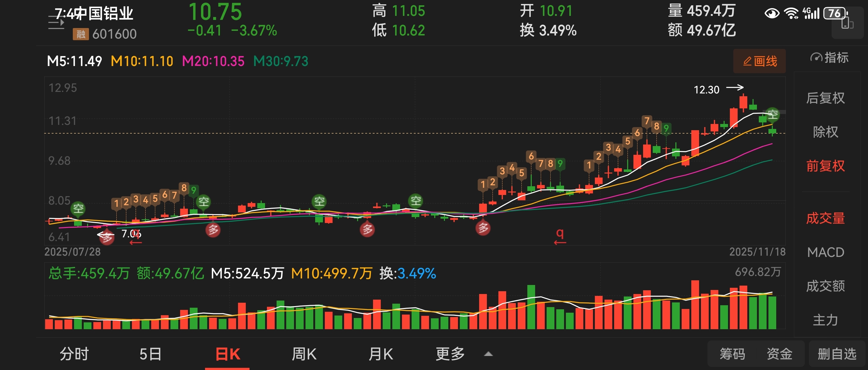The width and height of the screenshot is (868, 370).
Task: Tap the green 空 signal marker near 12.30 high
Action: [x=772, y=114]
